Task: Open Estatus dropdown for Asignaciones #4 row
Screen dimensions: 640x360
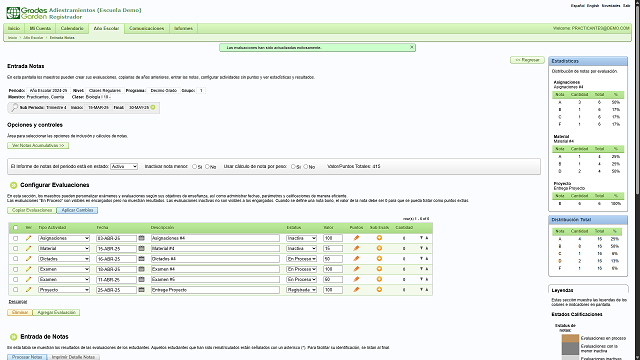Action: click(301, 238)
